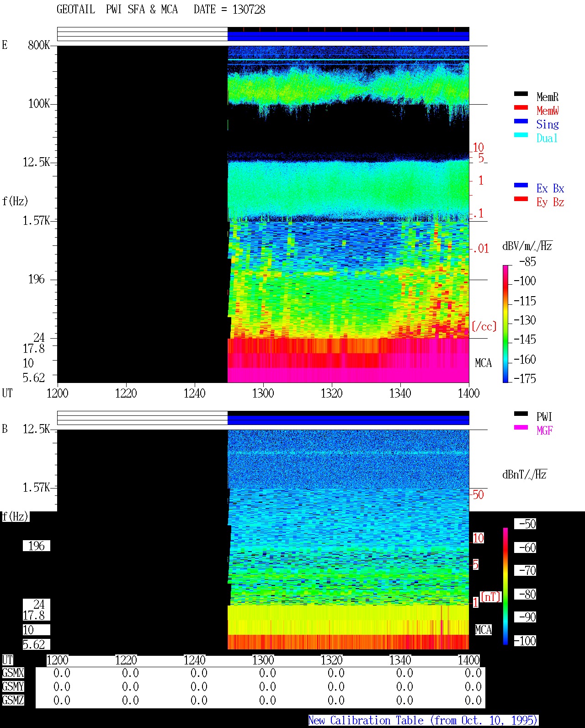
Task: Click the 1220 time tick under E panel
Action: click(x=126, y=393)
